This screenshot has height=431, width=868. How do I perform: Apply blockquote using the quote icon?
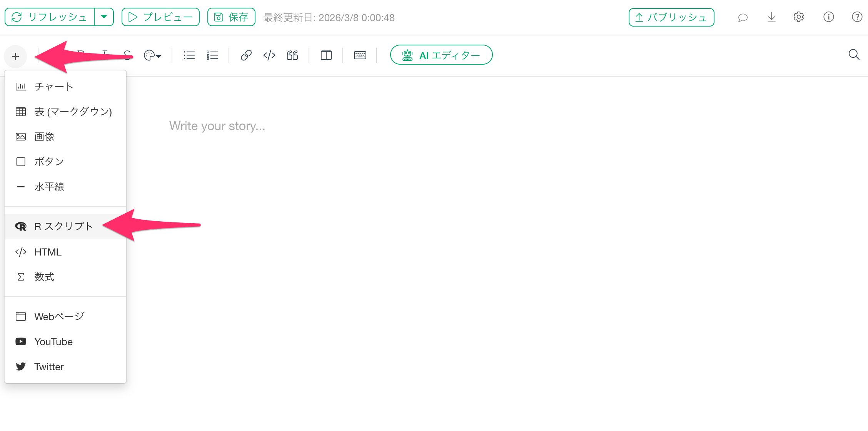(x=292, y=55)
